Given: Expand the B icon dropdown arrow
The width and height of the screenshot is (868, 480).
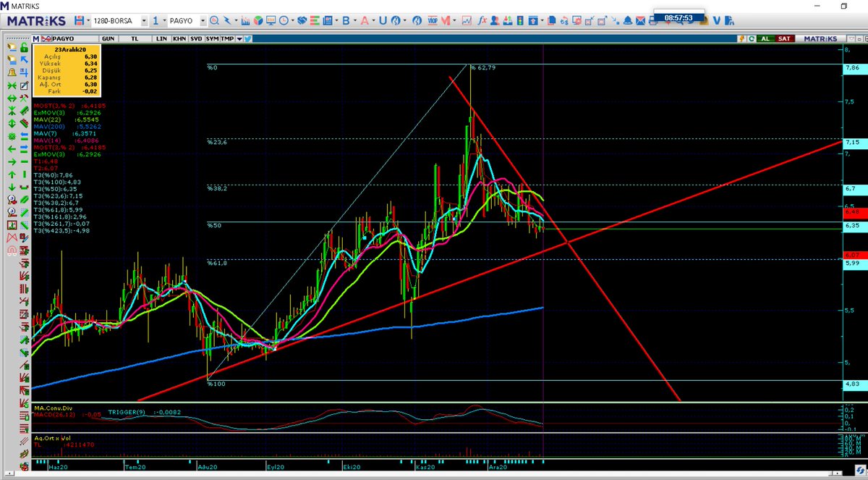Looking at the screenshot, I should (x=354, y=20).
